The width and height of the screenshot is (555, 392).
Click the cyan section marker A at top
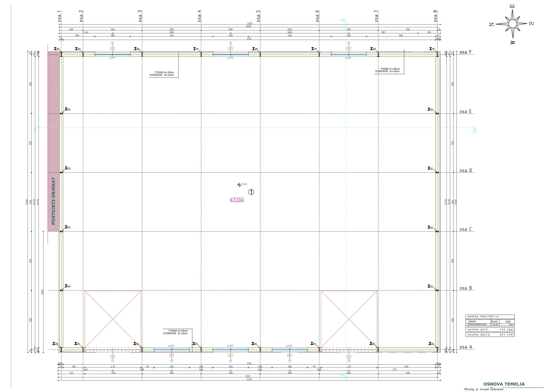343,21
